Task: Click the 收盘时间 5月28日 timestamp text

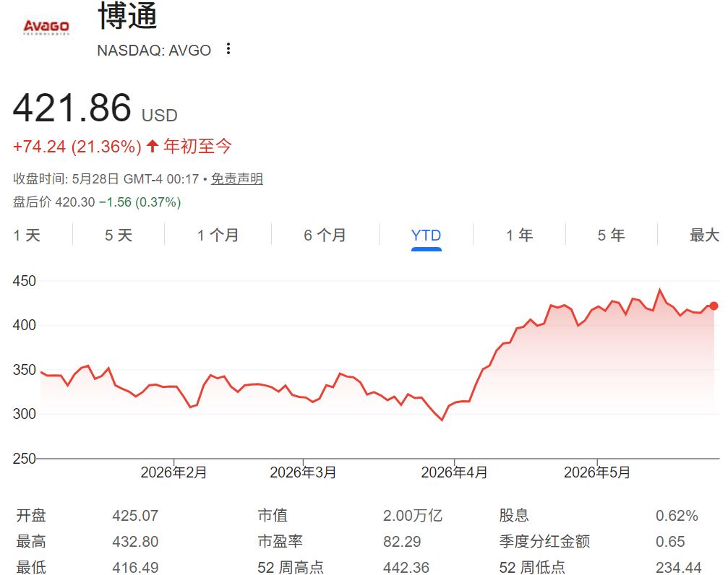Action: tap(106, 178)
